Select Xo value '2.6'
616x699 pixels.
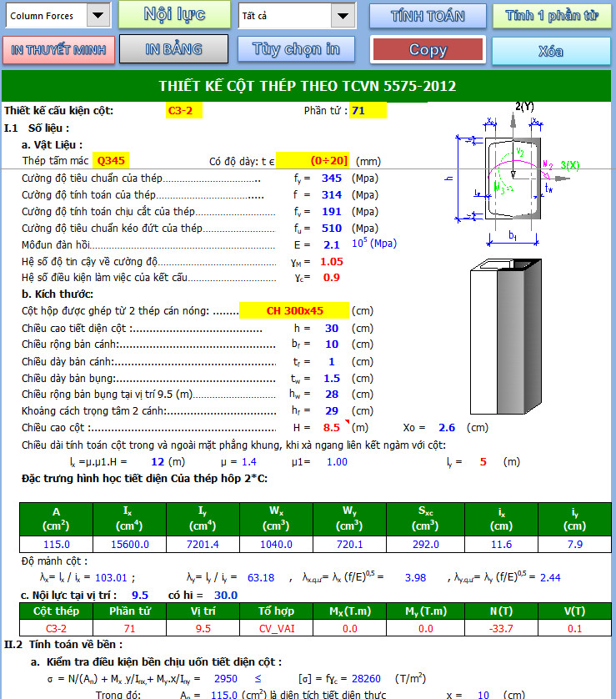coord(447,428)
